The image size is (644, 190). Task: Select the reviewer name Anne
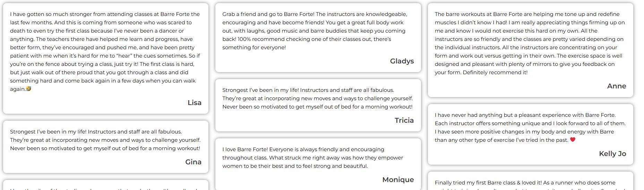pos(616,86)
